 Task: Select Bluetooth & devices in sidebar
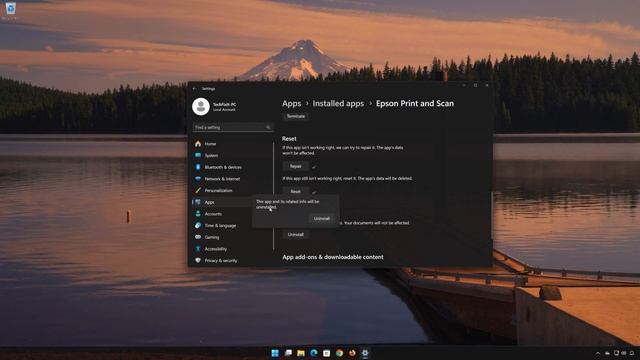pos(222,167)
